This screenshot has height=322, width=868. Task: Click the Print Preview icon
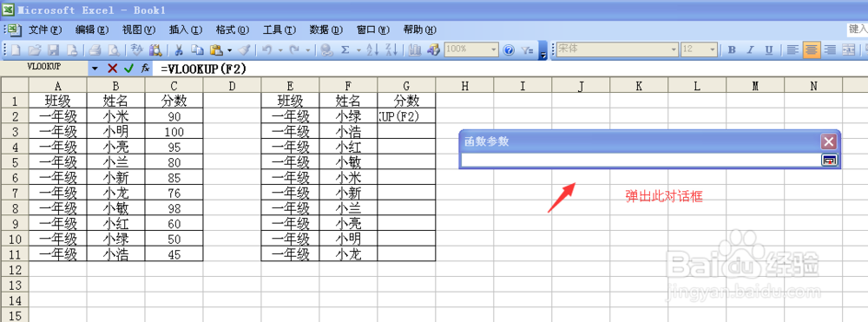pyautogui.click(x=114, y=49)
